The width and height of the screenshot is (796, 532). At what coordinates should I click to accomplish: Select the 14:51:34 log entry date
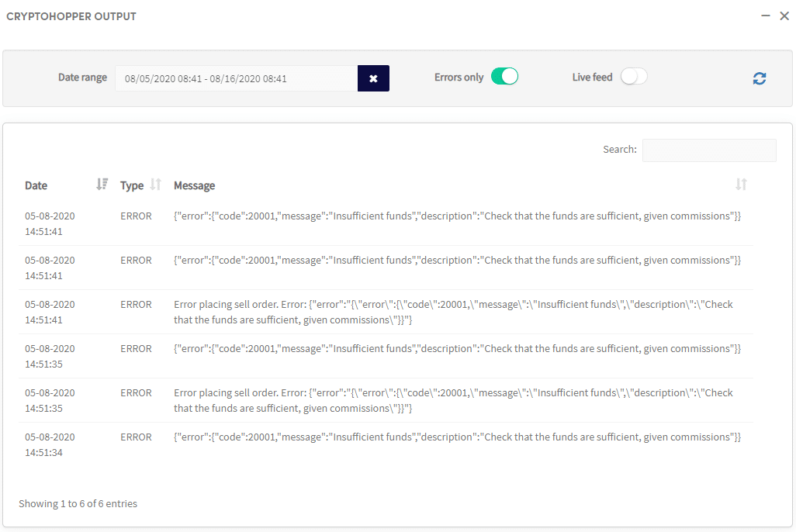point(50,444)
